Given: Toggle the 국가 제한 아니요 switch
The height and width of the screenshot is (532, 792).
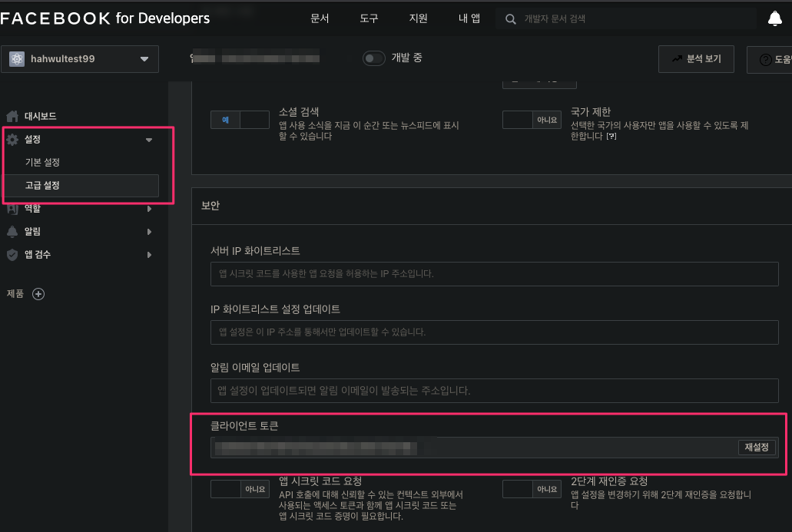Looking at the screenshot, I should [532, 120].
